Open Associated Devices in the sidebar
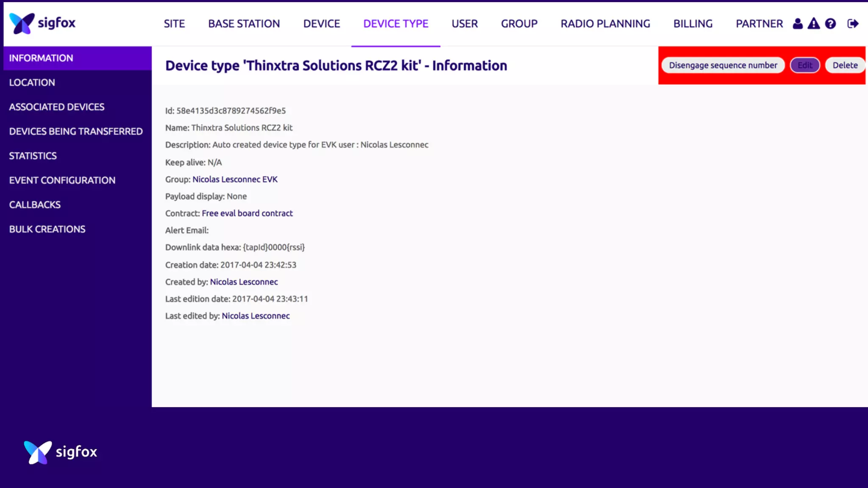The image size is (868, 488). click(57, 107)
